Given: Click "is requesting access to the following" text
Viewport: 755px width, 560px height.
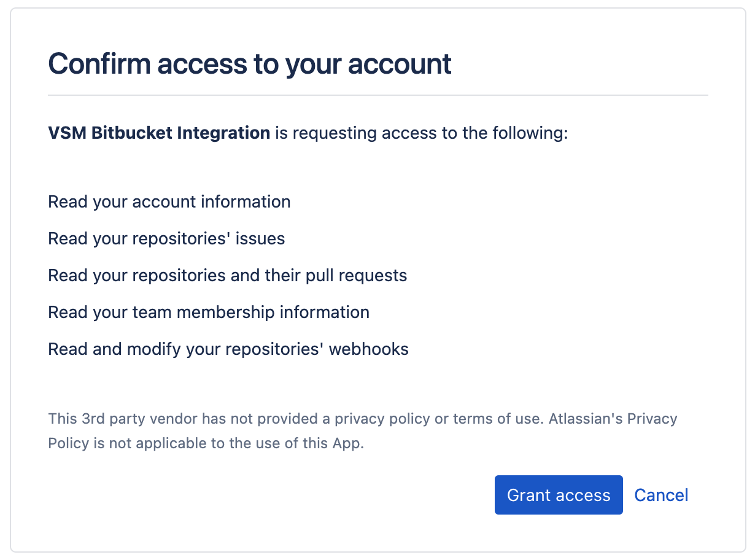Looking at the screenshot, I should click(x=421, y=133).
